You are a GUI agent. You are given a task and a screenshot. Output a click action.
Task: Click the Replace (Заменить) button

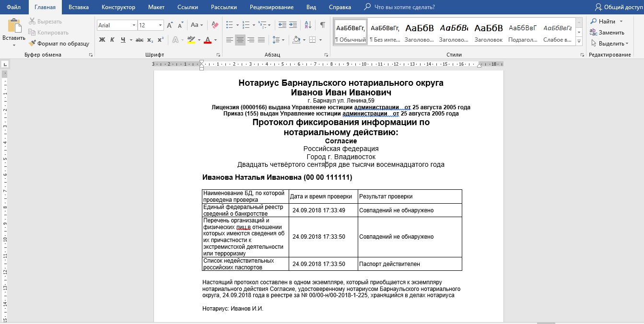point(607,33)
